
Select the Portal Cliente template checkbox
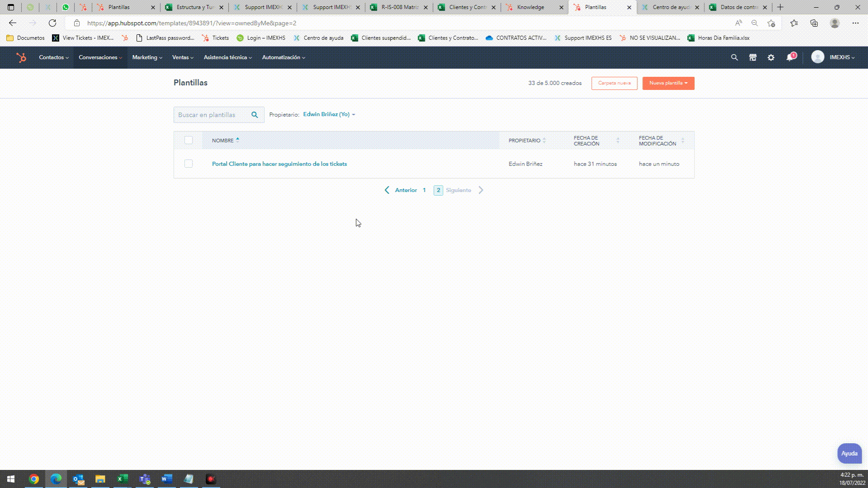(189, 164)
